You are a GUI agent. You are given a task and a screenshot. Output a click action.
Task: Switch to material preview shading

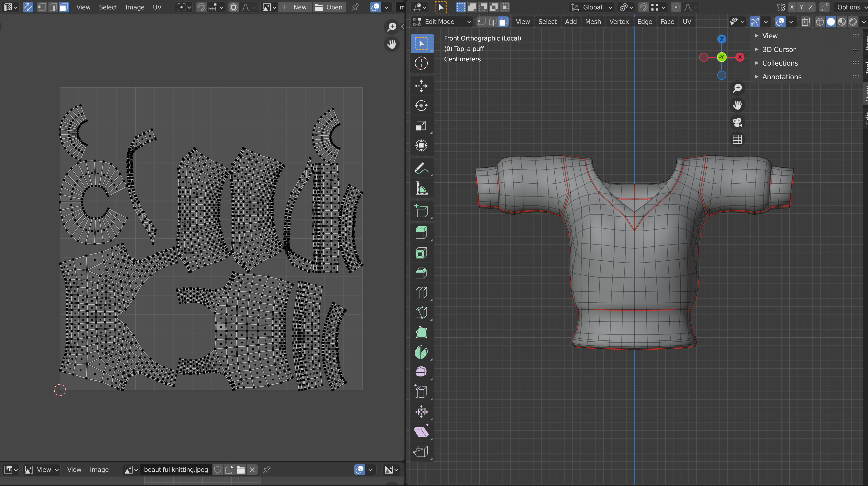coord(842,22)
